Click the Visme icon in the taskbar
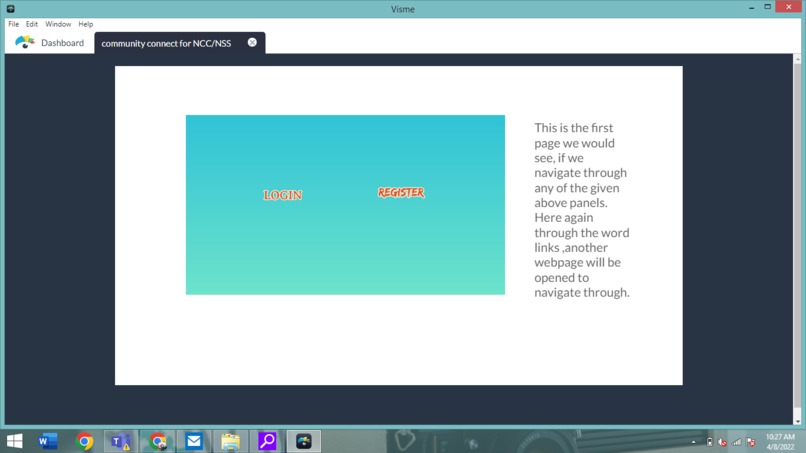The image size is (806, 453). [304, 441]
